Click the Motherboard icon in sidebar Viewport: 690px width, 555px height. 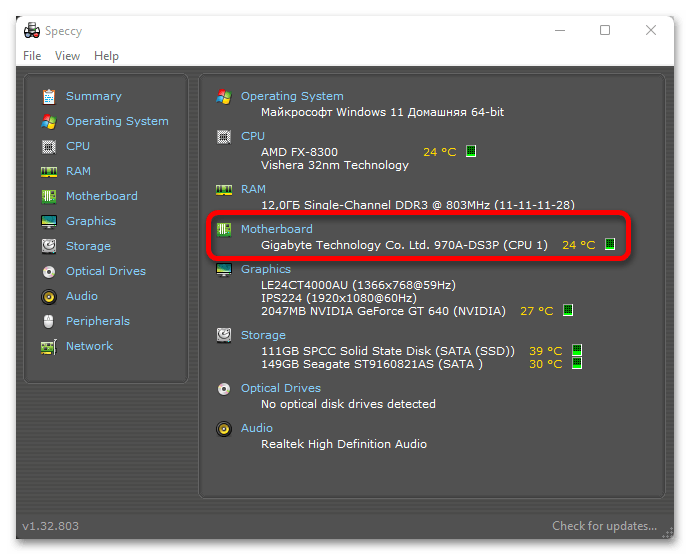click(x=49, y=196)
